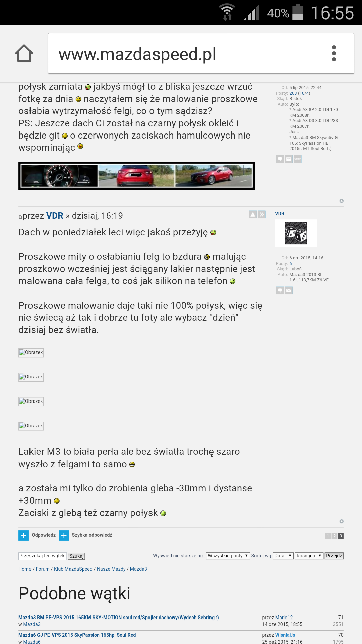
Task: Focus the Przeszukaj ten wątek search field
Action: [43, 556]
